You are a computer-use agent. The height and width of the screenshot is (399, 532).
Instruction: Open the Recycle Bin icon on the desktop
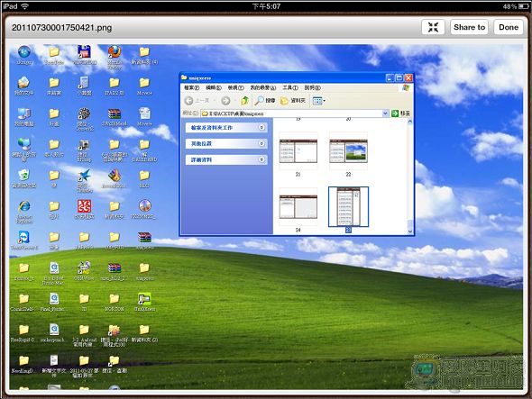[x=23, y=178]
